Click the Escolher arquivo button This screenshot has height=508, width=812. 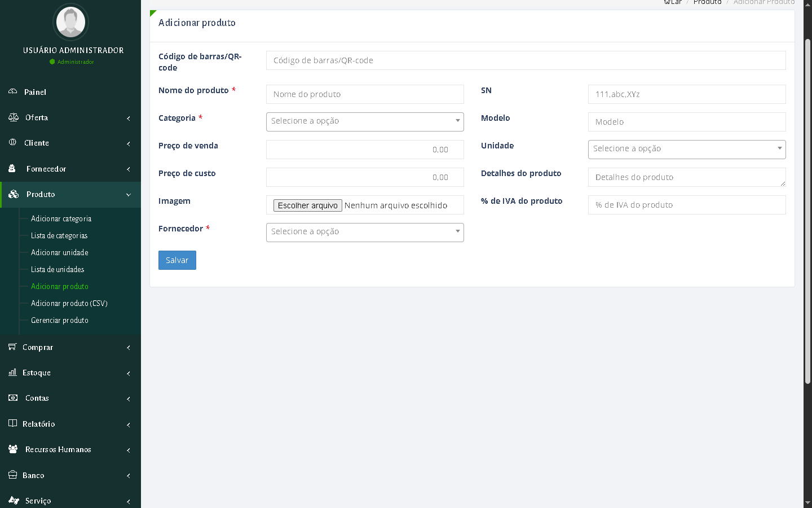(x=307, y=205)
